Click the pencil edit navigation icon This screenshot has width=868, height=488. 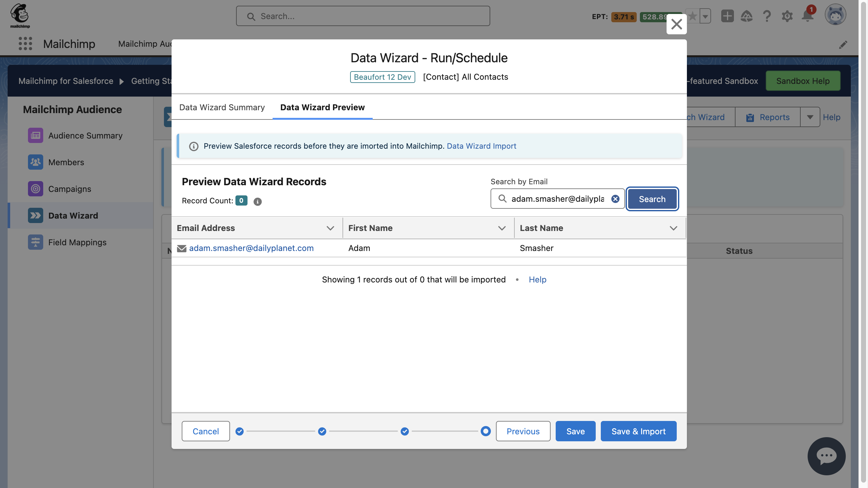[843, 44]
